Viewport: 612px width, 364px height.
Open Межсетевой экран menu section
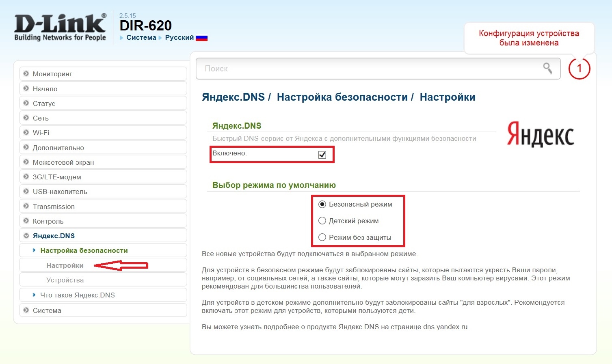click(x=63, y=162)
